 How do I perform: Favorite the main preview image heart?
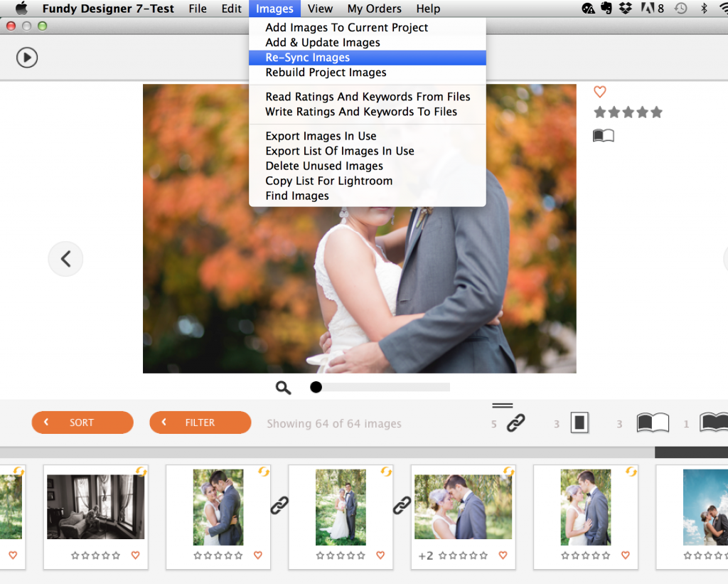pos(600,92)
